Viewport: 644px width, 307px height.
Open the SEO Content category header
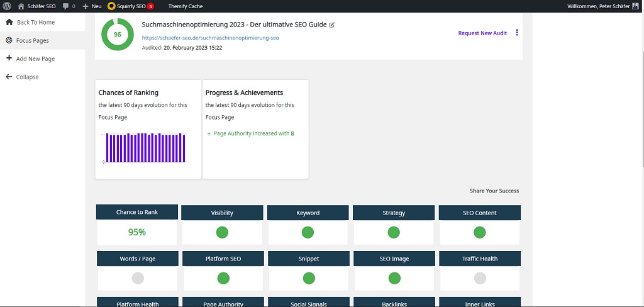point(480,213)
